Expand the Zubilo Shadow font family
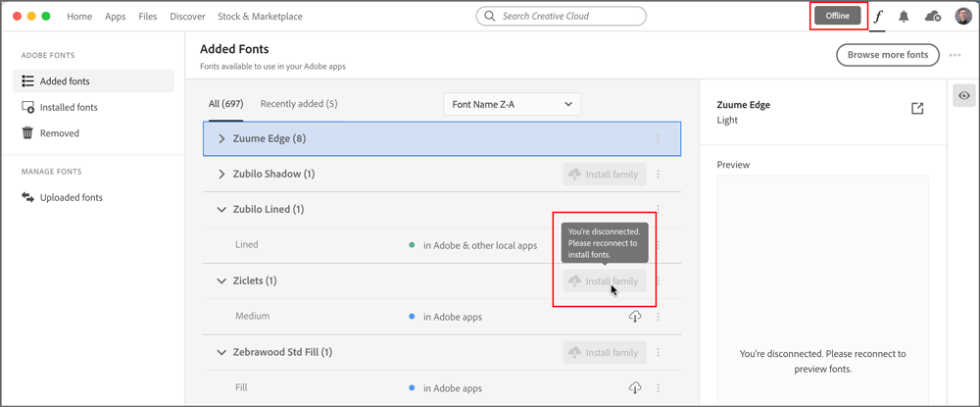Screen dimensions: 980x407 (221, 175)
